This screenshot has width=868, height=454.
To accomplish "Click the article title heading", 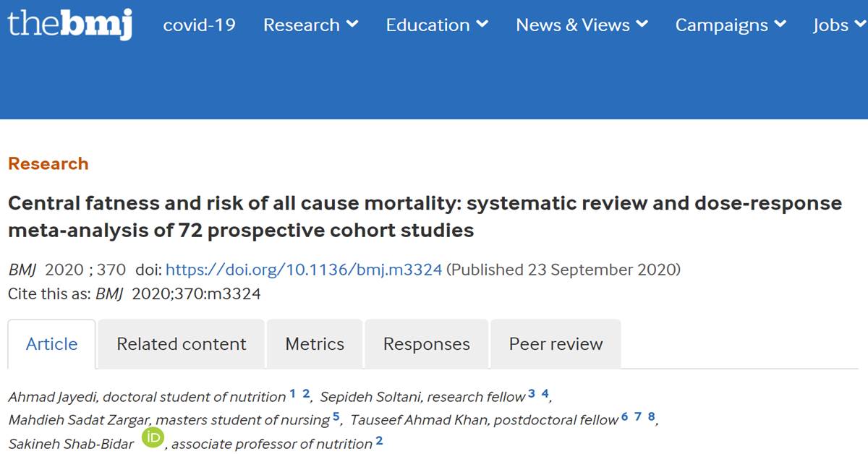I will point(425,217).
